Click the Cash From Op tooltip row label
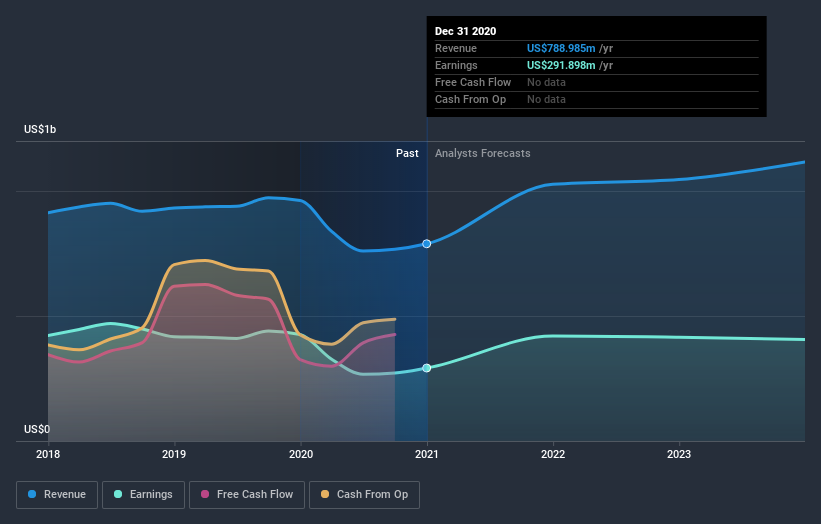The width and height of the screenshot is (821, 524). pos(470,99)
